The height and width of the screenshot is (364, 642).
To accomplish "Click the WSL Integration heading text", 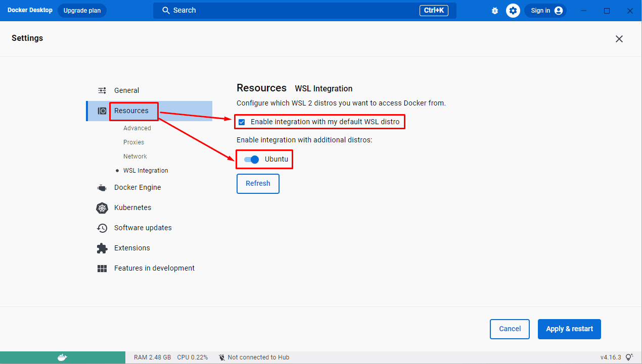I will [324, 88].
